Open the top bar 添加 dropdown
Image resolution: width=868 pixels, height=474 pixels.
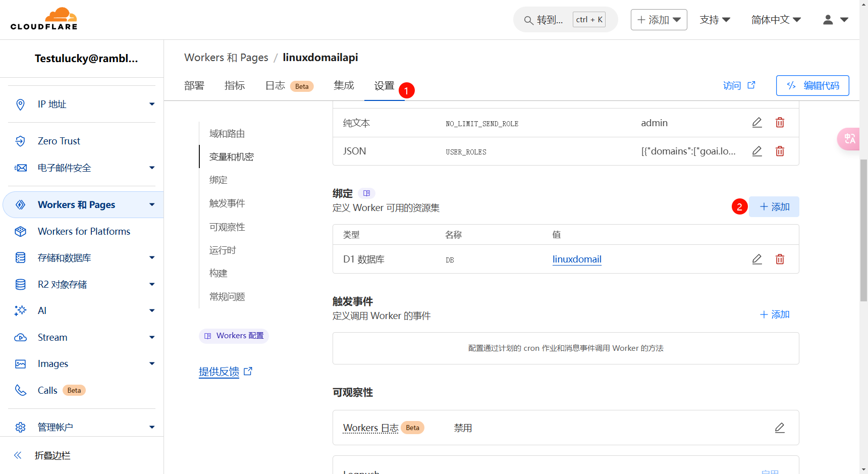click(659, 20)
